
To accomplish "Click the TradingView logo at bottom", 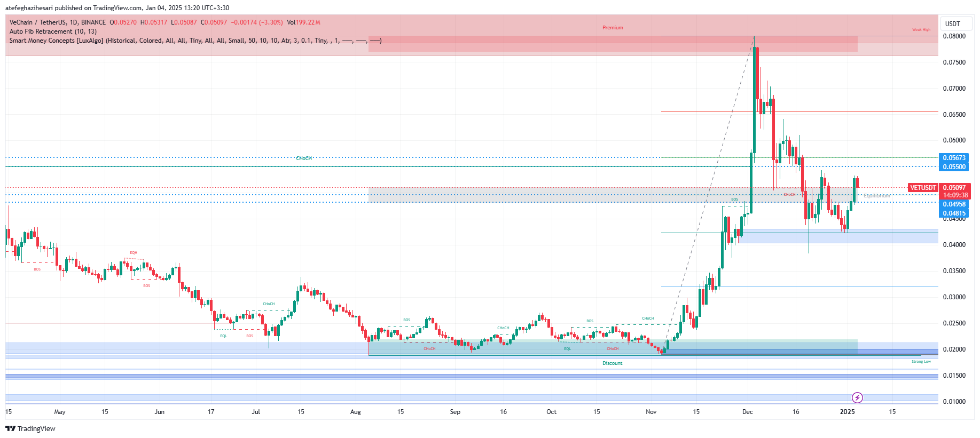I will point(30,428).
